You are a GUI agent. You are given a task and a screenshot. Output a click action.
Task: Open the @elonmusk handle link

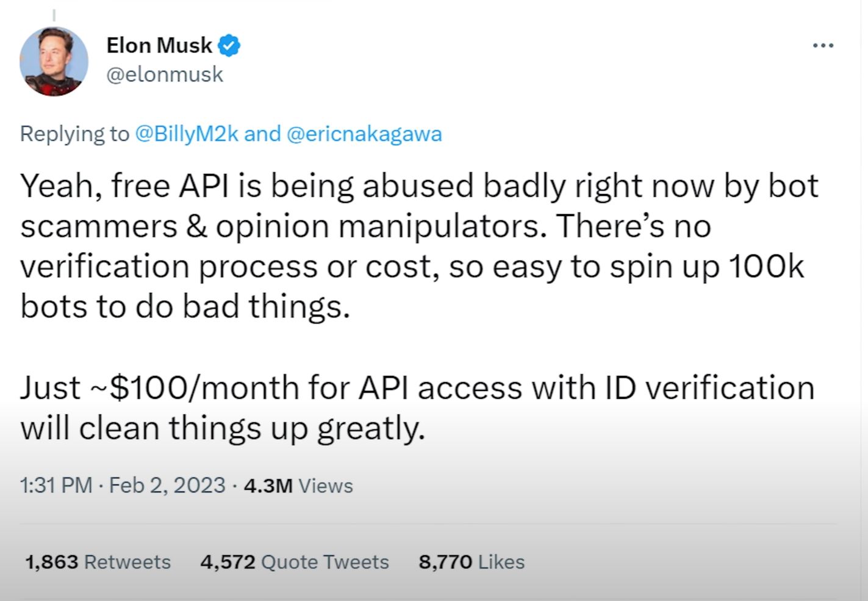click(165, 74)
